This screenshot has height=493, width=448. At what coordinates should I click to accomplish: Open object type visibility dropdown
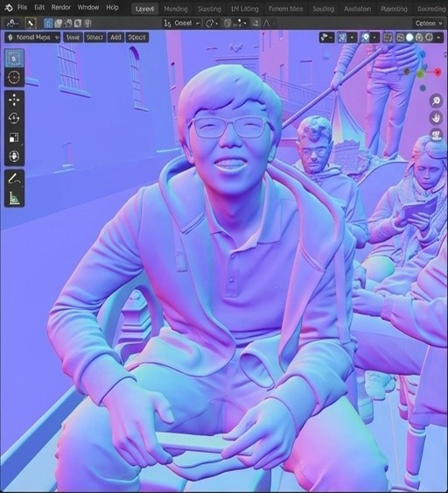click(x=326, y=38)
